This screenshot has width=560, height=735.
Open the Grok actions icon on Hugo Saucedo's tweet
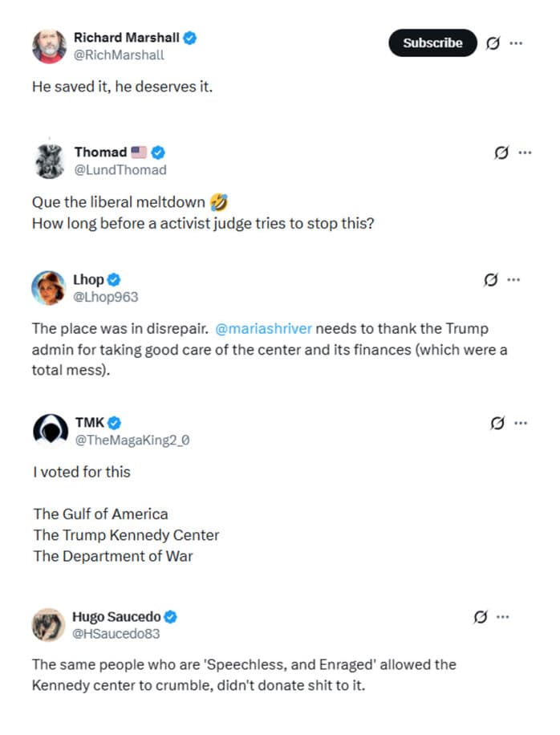(x=480, y=617)
